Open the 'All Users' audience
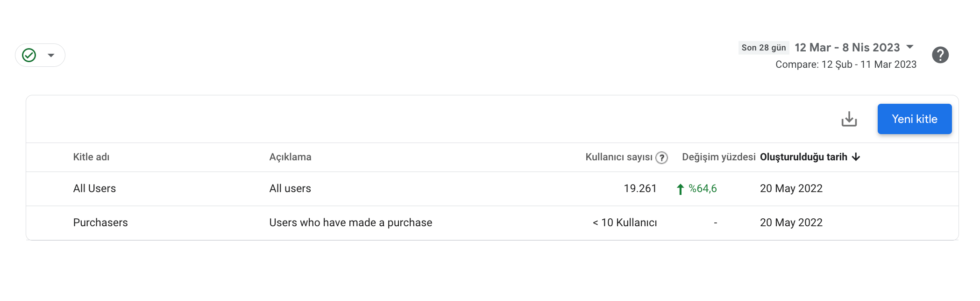Screen dimensions: 980x301 (x=94, y=188)
